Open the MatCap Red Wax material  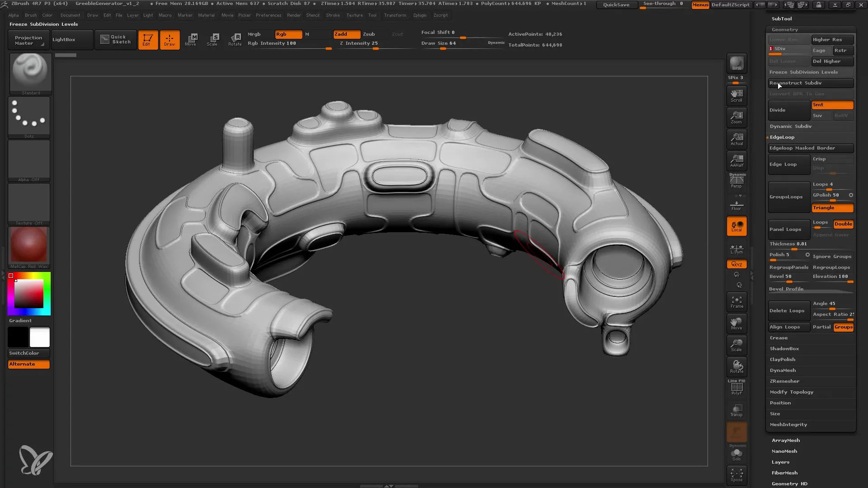click(29, 248)
